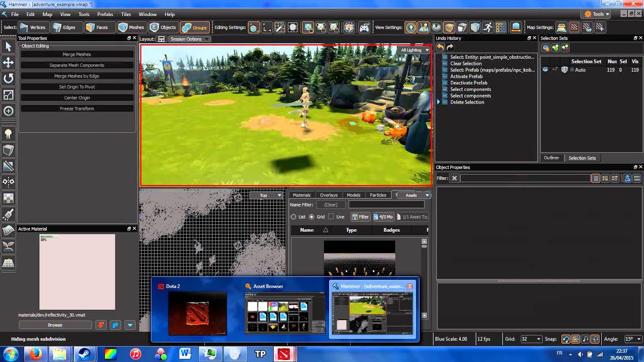Viewport: 644px width, 362px height.
Task: Click Set Origin To Pivot button
Action: (x=77, y=87)
